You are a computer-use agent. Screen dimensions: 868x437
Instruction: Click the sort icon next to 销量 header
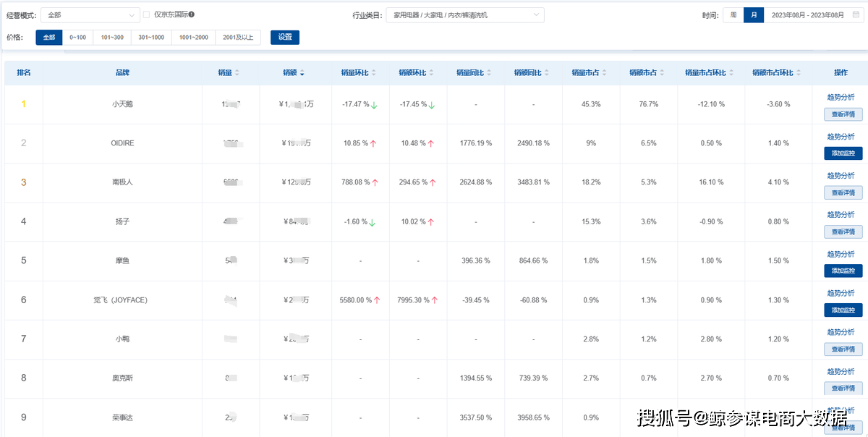pyautogui.click(x=237, y=73)
